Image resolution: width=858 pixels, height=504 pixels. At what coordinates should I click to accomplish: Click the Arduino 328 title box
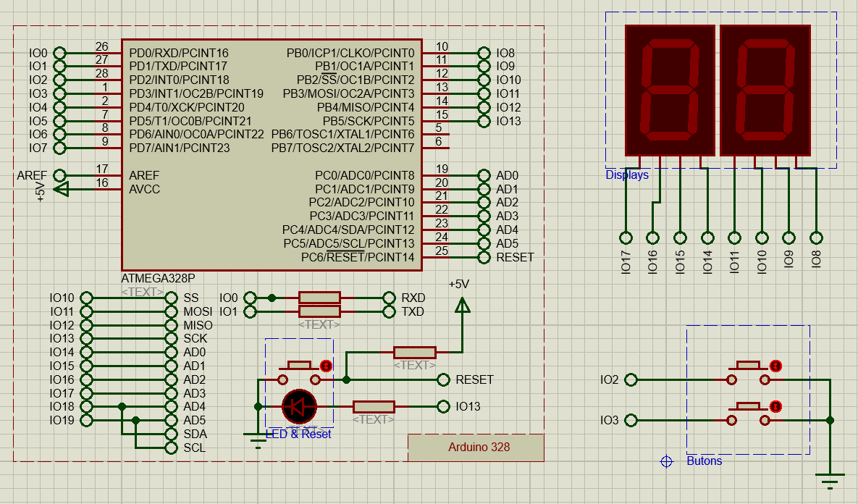coord(476,448)
